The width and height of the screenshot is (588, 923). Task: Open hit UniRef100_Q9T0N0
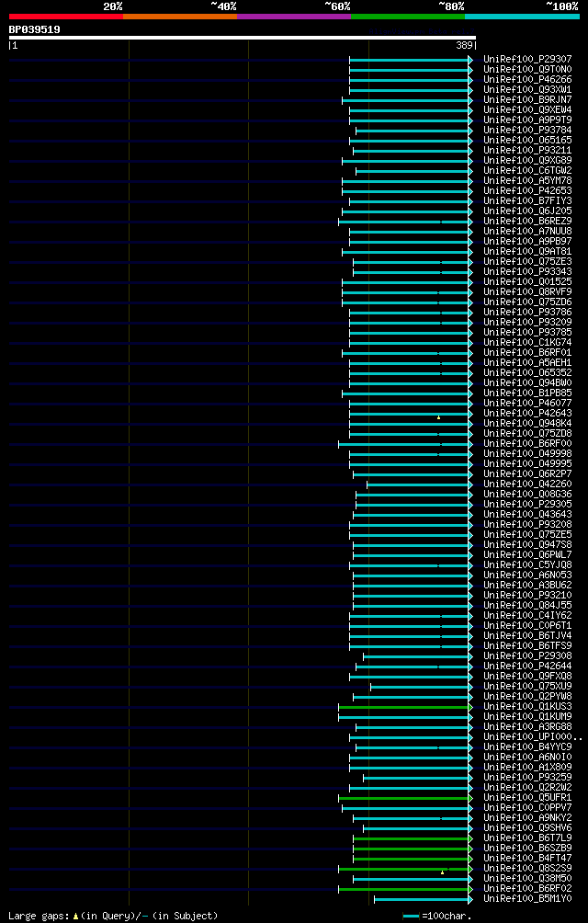527,70
